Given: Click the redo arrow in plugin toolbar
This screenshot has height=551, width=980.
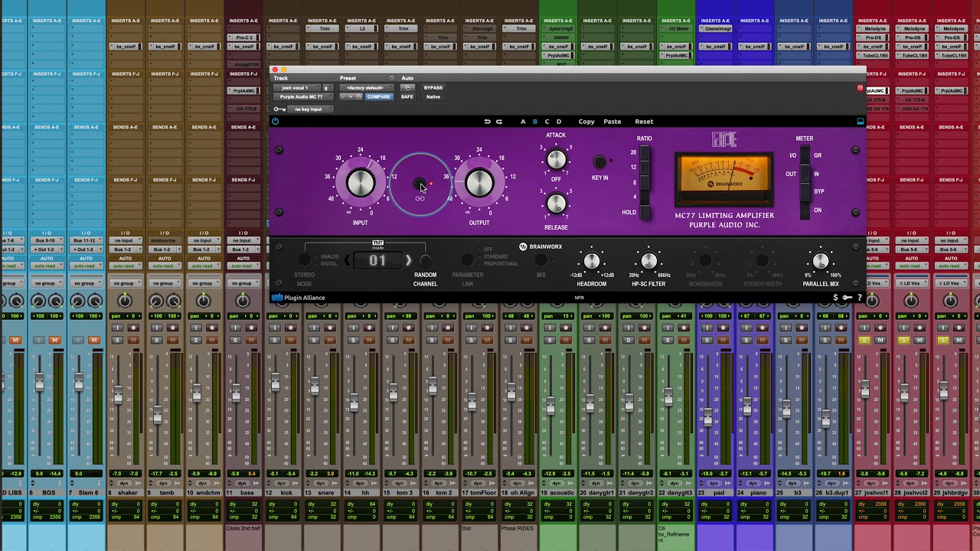Looking at the screenshot, I should pos(499,122).
